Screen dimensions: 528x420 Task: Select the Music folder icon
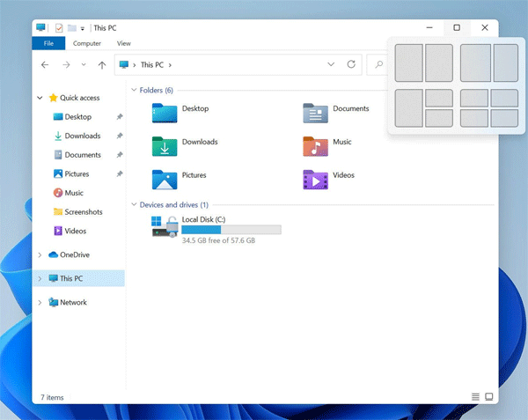pyautogui.click(x=315, y=146)
